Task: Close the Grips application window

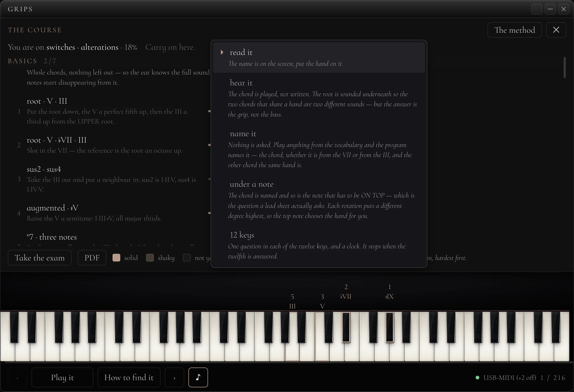Action: (564, 9)
